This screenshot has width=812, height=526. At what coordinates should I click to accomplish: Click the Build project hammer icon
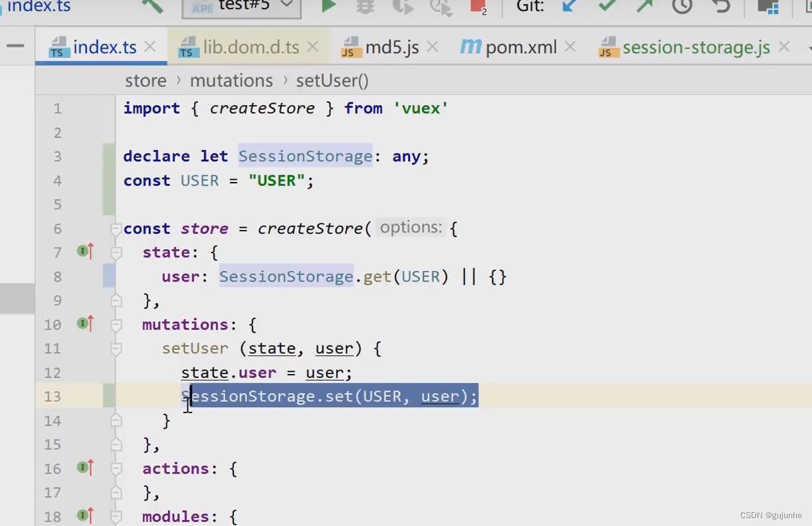152,6
